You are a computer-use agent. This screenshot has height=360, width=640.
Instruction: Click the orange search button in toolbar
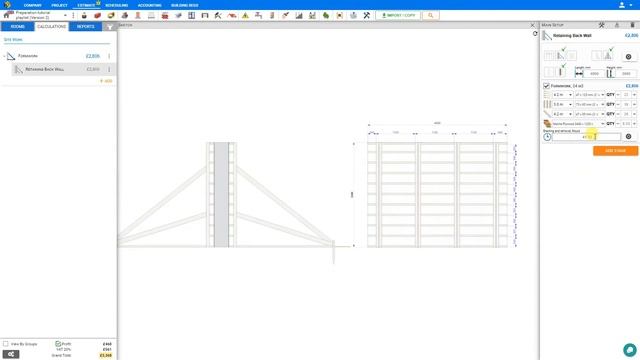pos(431,16)
